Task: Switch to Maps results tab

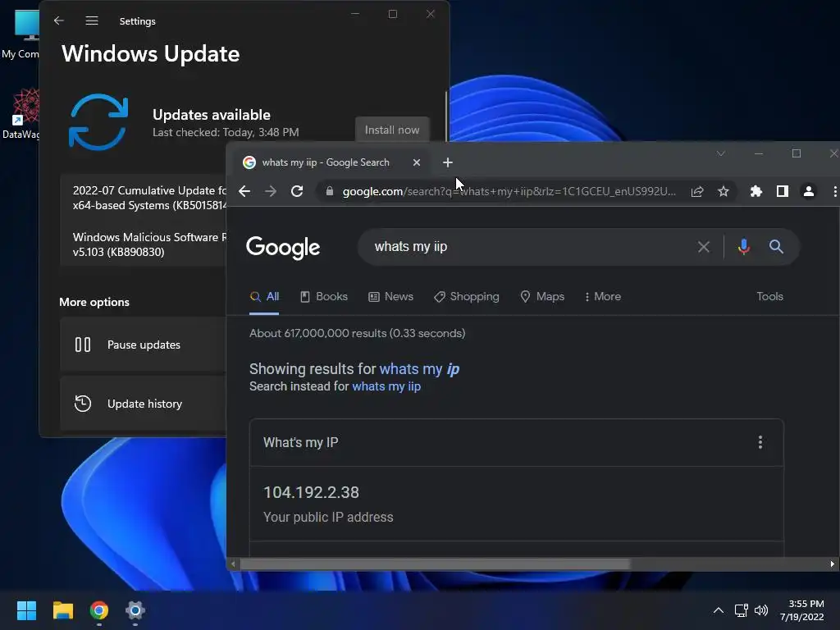Action: [x=542, y=297]
